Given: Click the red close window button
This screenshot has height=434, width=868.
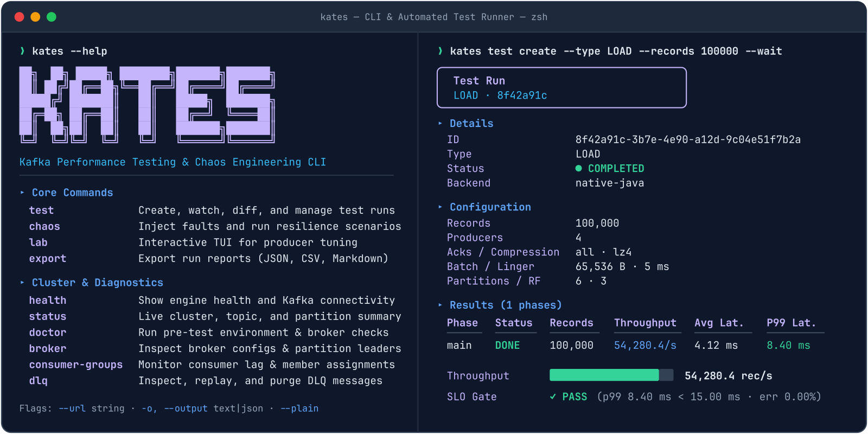Looking at the screenshot, I should pos(20,17).
